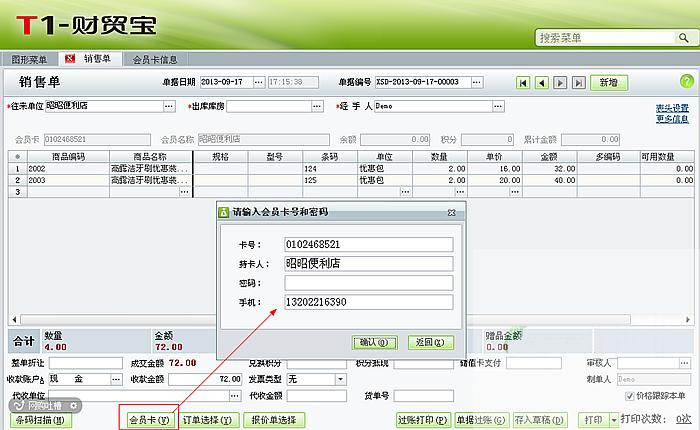700x430 pixels.
Task: Click the 过账打印(P) button
Action: click(x=422, y=420)
